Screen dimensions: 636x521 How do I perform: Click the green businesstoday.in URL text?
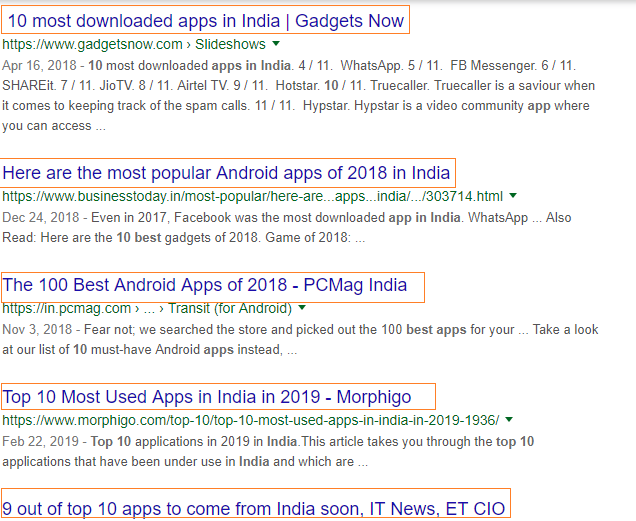252,197
